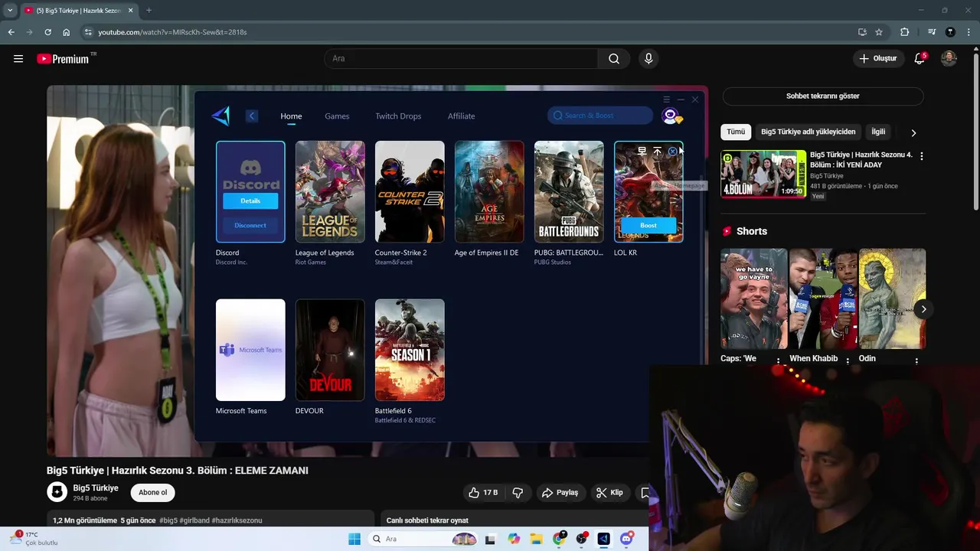Viewport: 980px width, 551px height.
Task: Select Tümü filter chip
Action: [736, 132]
